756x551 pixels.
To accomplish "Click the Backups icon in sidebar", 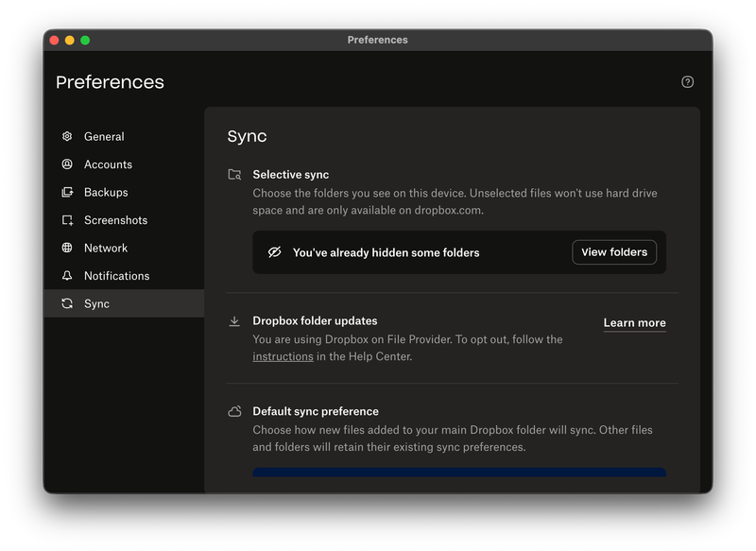I will click(67, 193).
